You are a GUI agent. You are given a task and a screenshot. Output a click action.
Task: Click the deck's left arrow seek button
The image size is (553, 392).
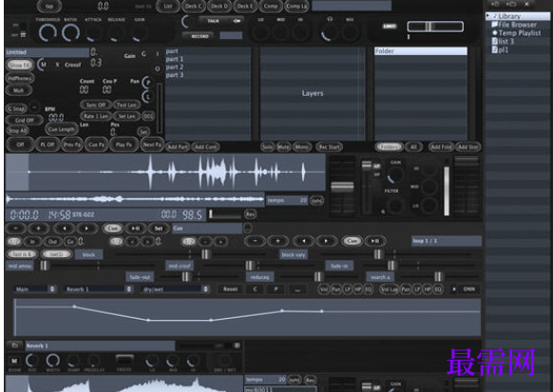65,228
